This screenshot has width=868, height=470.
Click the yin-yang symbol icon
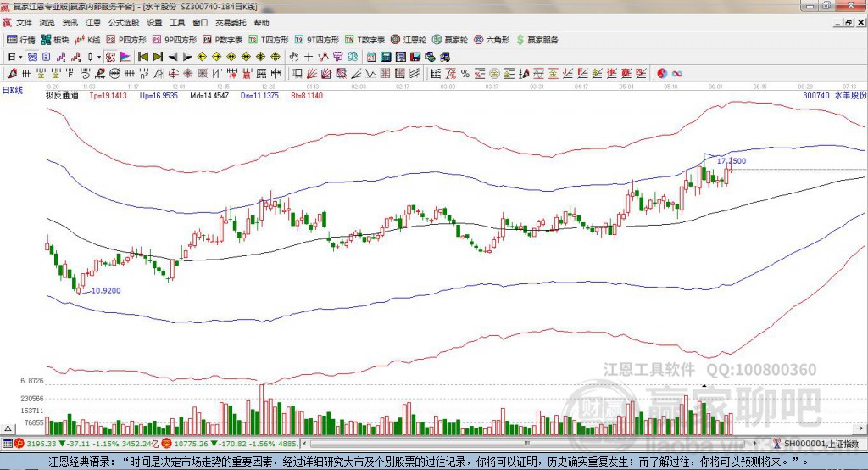coord(662,73)
